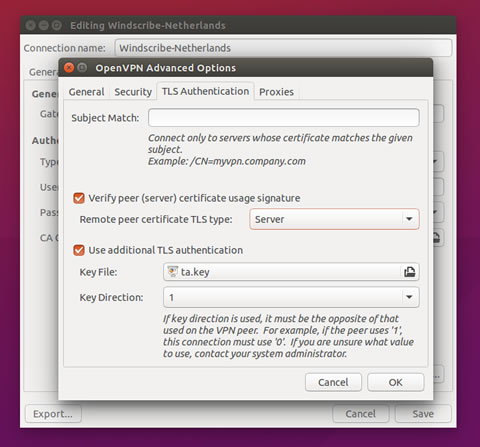Click the Key File browse icon
Image resolution: width=480 pixels, height=447 pixels.
(409, 272)
